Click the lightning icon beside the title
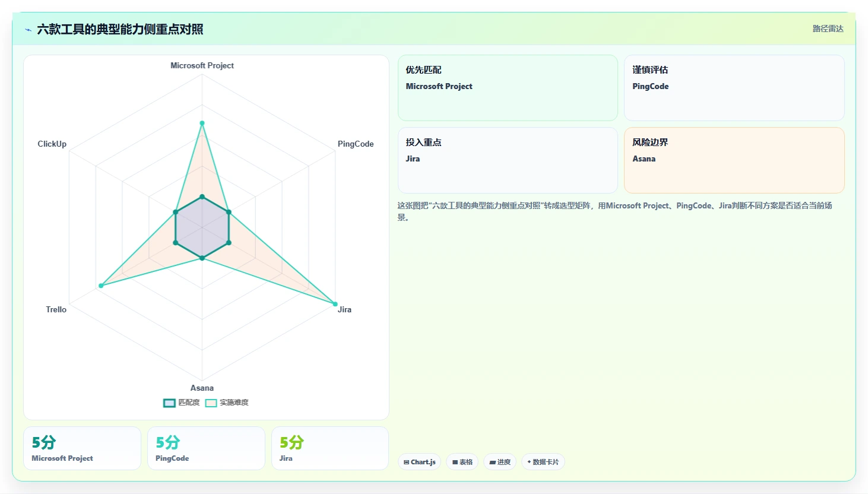This screenshot has width=868, height=494. point(28,30)
